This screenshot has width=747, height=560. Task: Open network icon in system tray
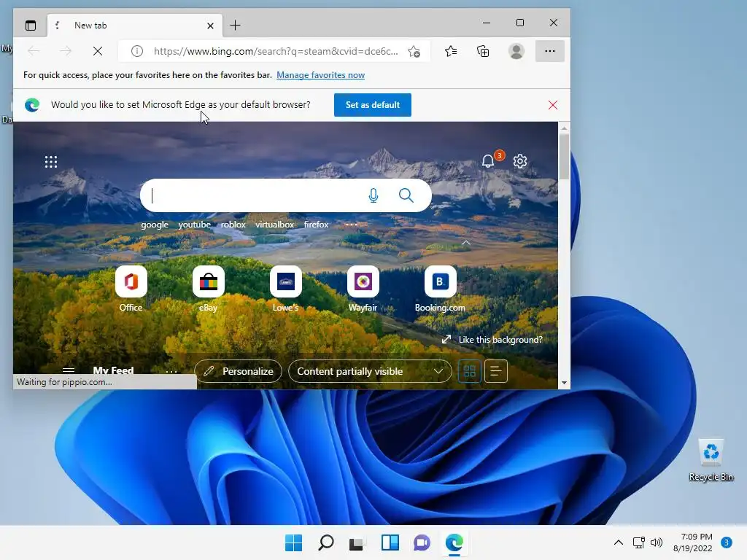click(639, 542)
